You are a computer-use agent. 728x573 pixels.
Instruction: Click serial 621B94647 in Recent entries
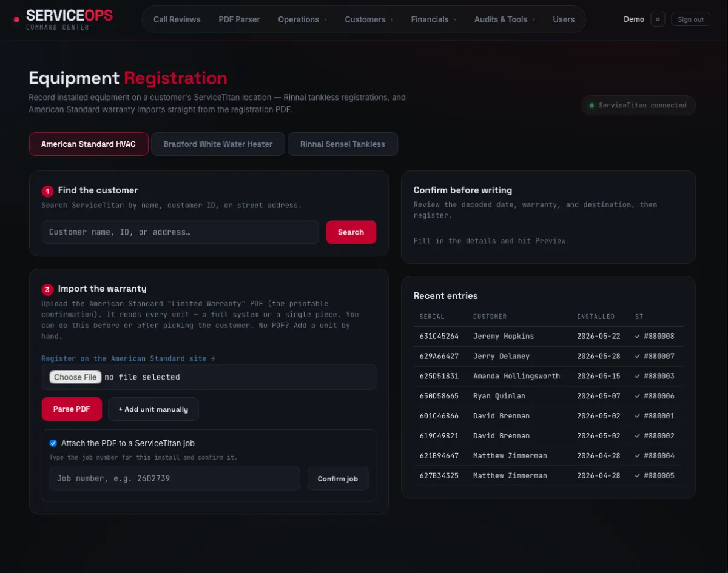point(439,456)
